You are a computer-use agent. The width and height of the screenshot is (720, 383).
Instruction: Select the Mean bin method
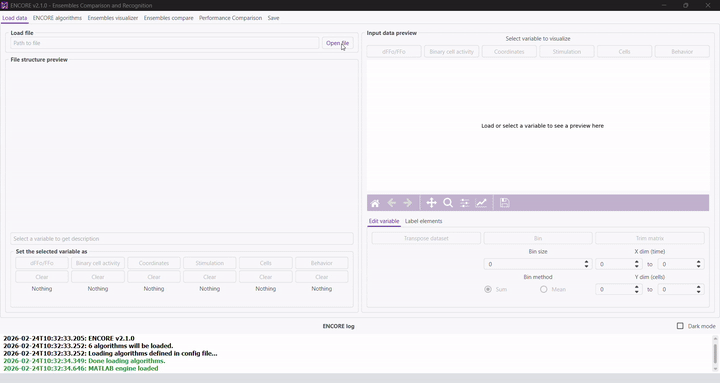(x=544, y=289)
